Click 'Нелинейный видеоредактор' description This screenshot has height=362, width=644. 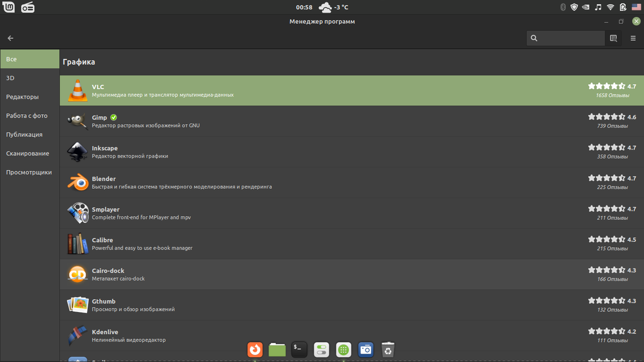pos(129,339)
